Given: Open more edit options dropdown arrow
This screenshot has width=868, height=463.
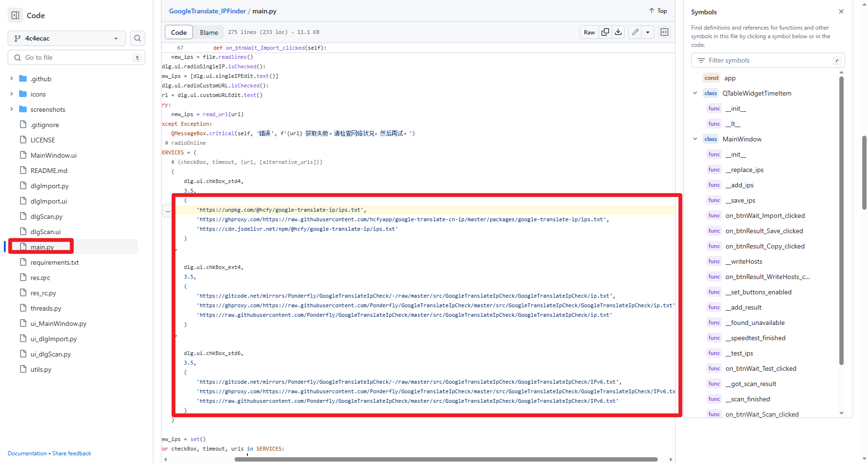Looking at the screenshot, I should [x=648, y=32].
